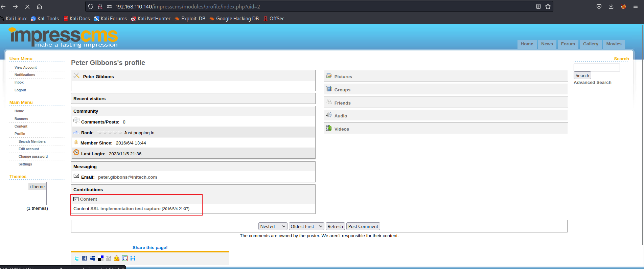Open the News navigation tab
Screen dimensions: 644x269
(547, 44)
